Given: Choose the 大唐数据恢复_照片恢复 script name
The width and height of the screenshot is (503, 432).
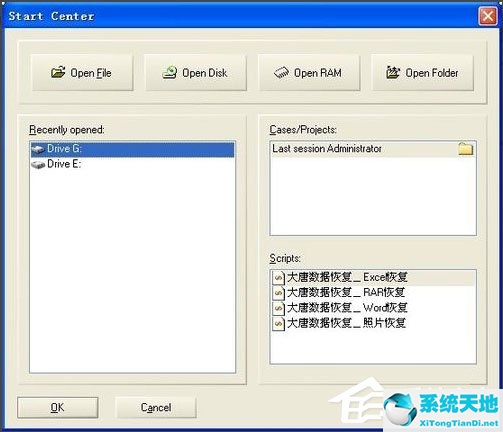Looking at the screenshot, I should point(346,323).
